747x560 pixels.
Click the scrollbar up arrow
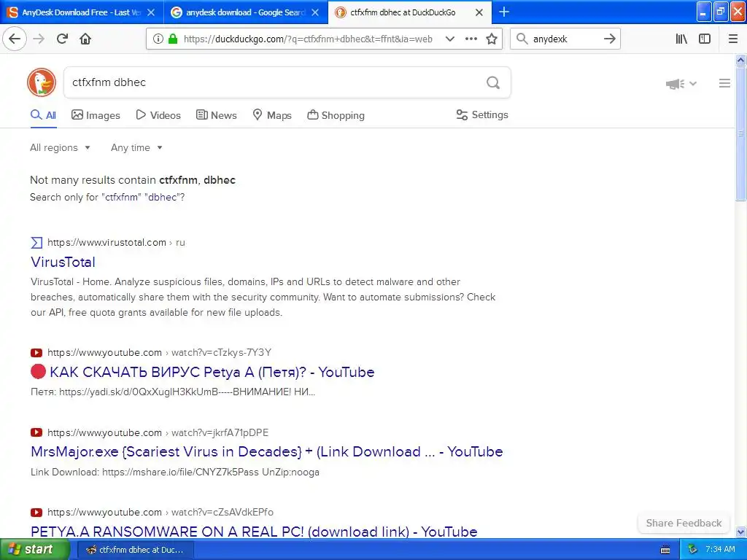pyautogui.click(x=740, y=60)
